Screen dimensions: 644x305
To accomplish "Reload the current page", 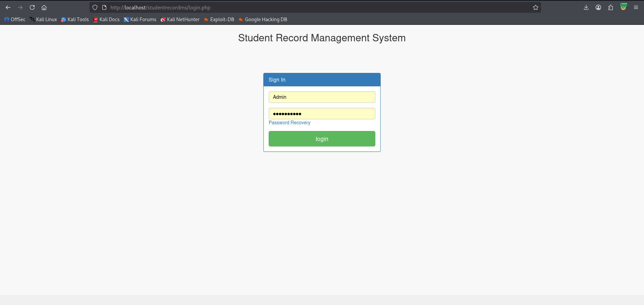I will 32,7.
